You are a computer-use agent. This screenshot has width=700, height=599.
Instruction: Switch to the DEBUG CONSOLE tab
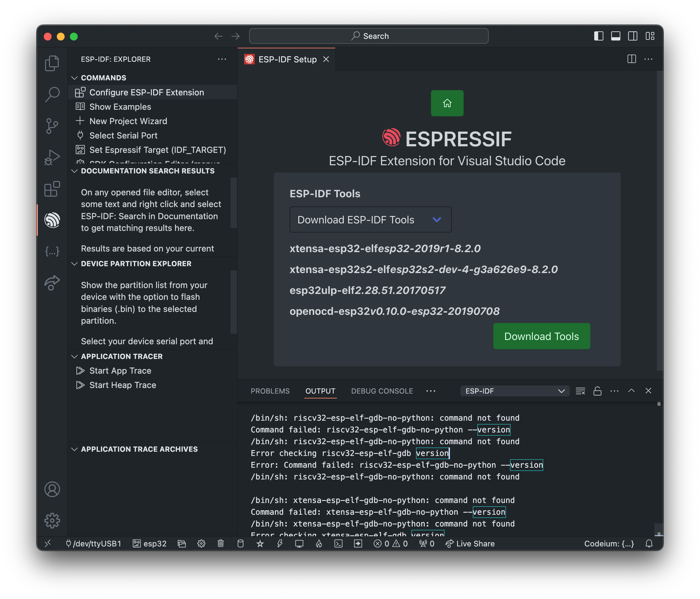(382, 391)
